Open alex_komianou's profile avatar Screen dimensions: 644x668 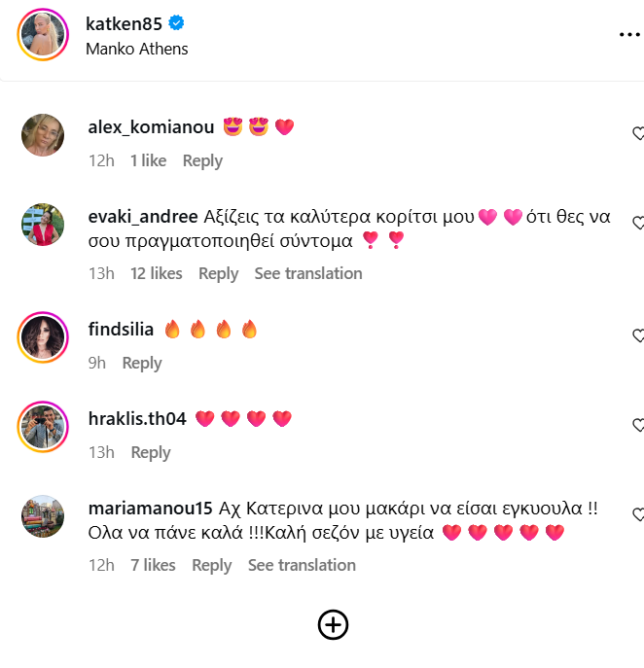coord(43,135)
